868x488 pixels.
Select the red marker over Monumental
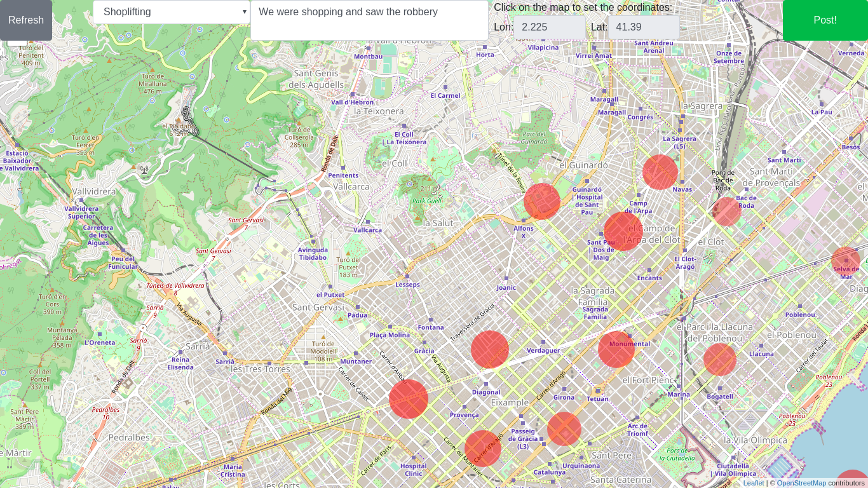click(x=616, y=349)
